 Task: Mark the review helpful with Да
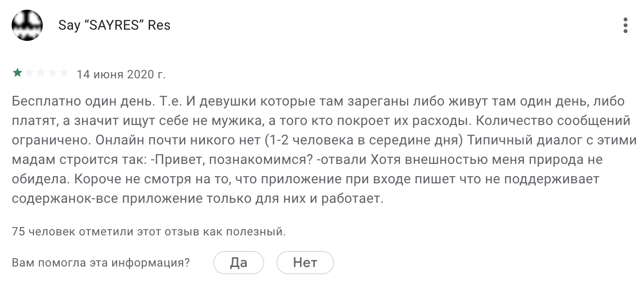pyautogui.click(x=238, y=263)
